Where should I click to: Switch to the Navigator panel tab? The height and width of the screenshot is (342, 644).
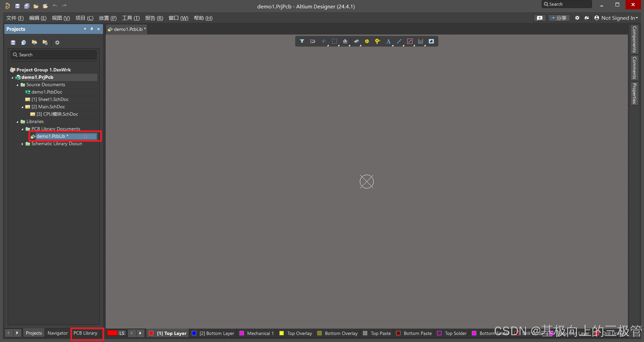tap(58, 333)
